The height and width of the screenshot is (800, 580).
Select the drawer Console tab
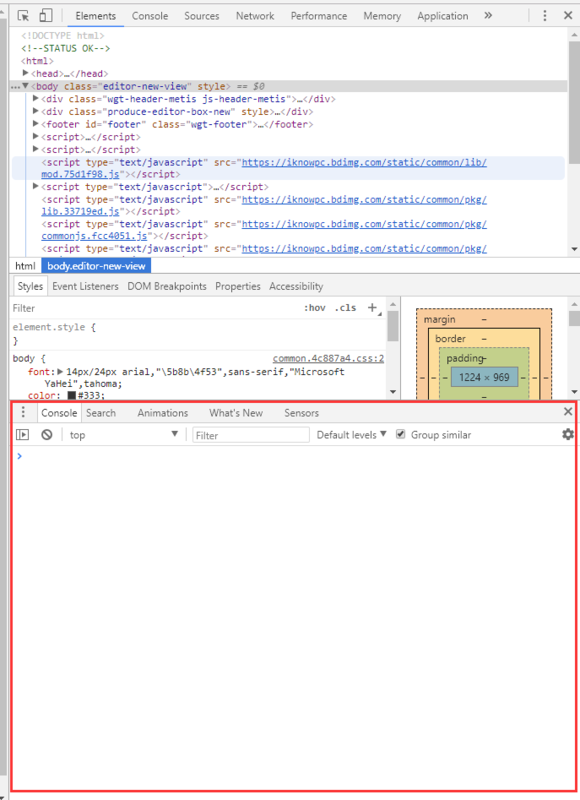point(59,413)
